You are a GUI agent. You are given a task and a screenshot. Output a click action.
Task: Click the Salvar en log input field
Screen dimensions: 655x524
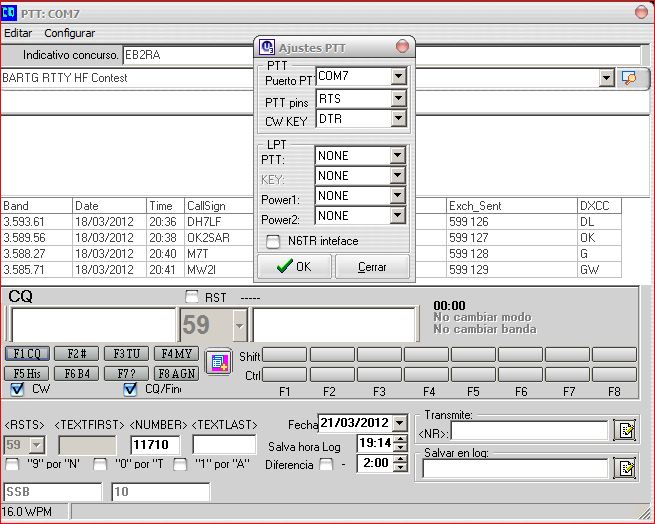point(515,468)
